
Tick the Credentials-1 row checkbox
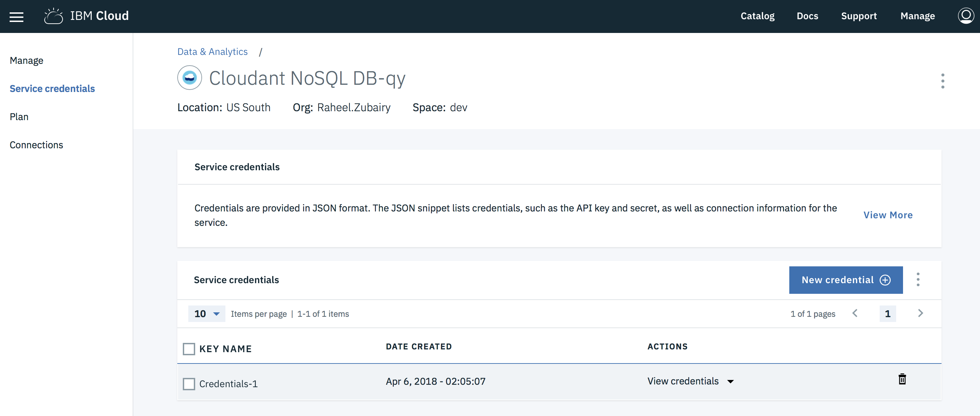189,384
